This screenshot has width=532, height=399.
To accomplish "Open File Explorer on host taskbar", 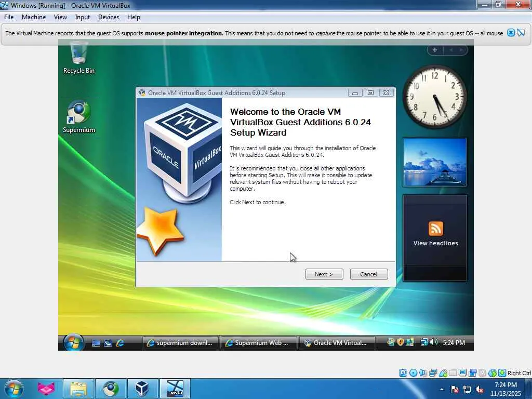I will coord(78,389).
